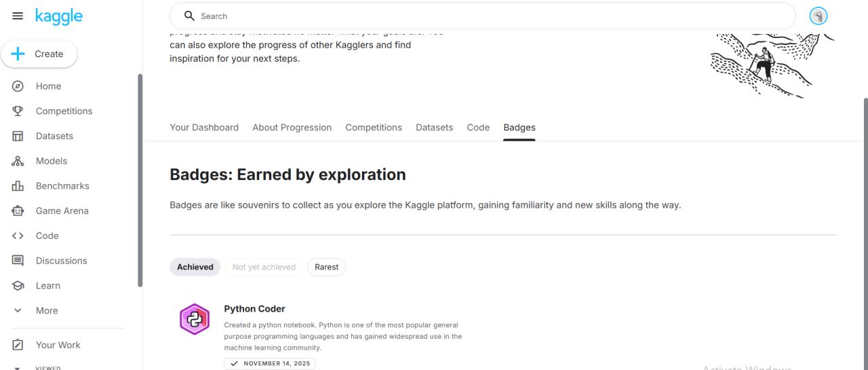Switch to Your Dashboard tab
The height and width of the screenshot is (370, 868).
(204, 127)
